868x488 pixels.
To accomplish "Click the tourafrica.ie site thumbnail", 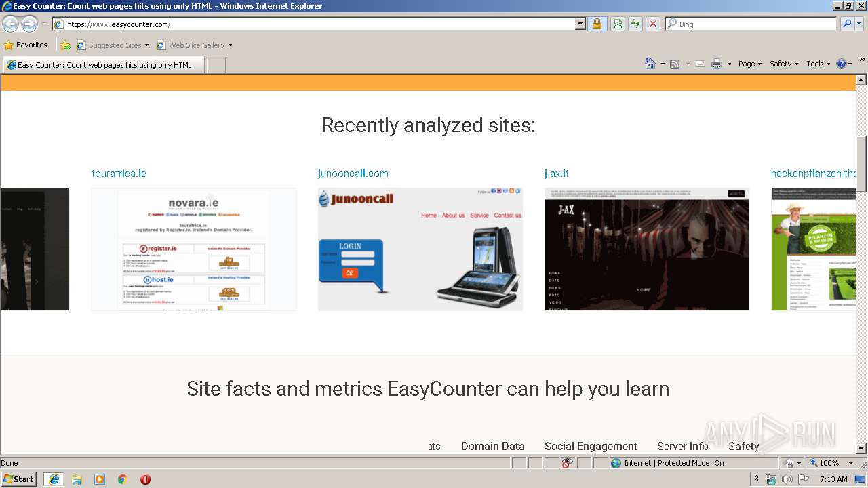I will (194, 249).
